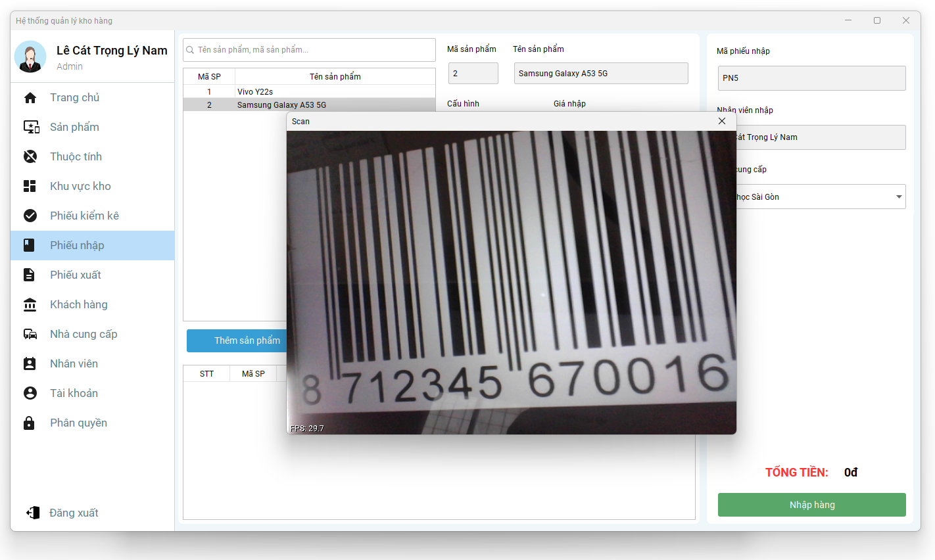
Task: Focus the product search field
Action: (x=309, y=50)
